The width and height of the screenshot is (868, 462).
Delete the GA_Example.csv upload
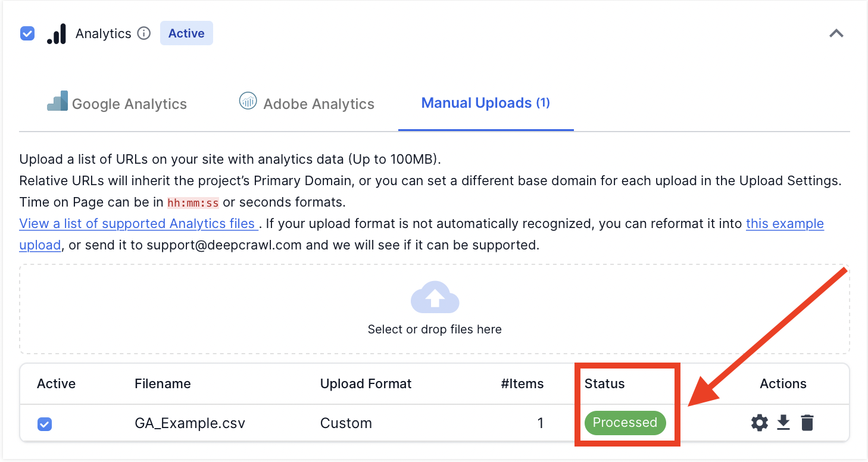pyautogui.click(x=807, y=423)
